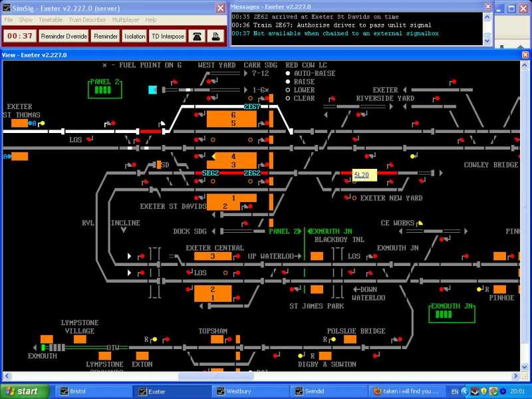Select message about train 2E67 passing unlit signal
The height and width of the screenshot is (399, 532).
[331, 25]
